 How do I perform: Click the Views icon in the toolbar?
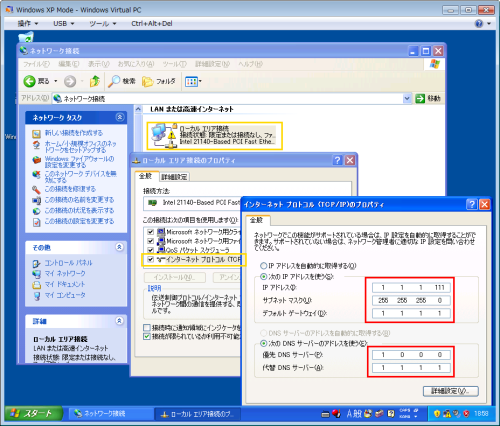click(x=191, y=81)
